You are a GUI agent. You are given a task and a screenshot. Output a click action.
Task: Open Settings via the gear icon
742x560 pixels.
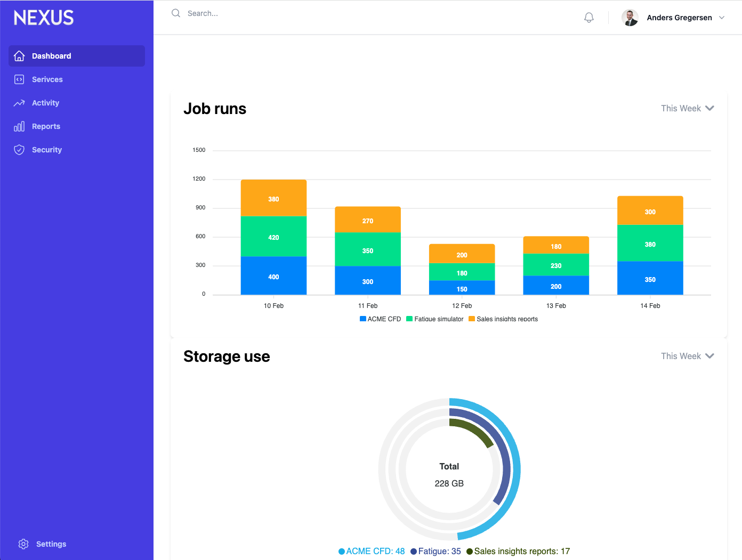[23, 544]
